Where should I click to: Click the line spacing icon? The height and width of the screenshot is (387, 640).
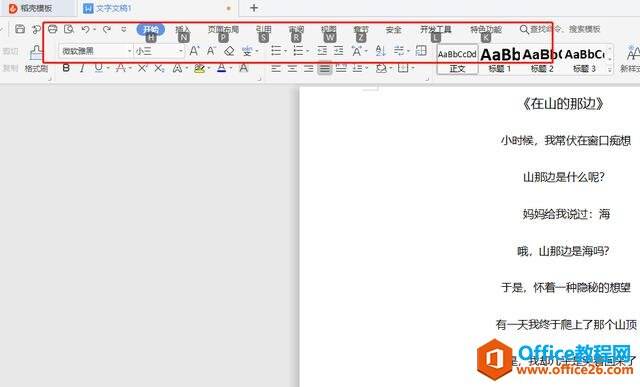point(358,69)
